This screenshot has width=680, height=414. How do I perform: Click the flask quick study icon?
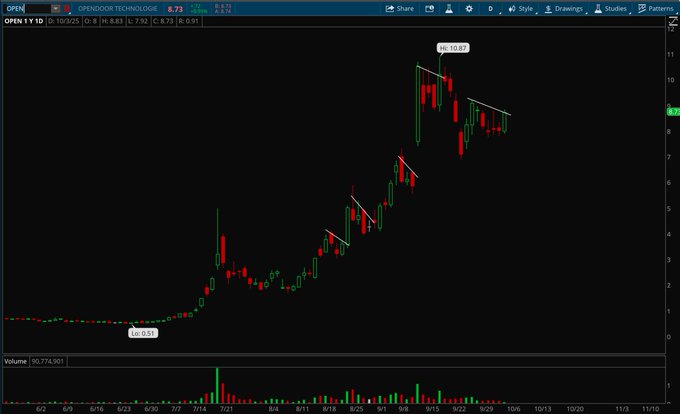click(449, 9)
